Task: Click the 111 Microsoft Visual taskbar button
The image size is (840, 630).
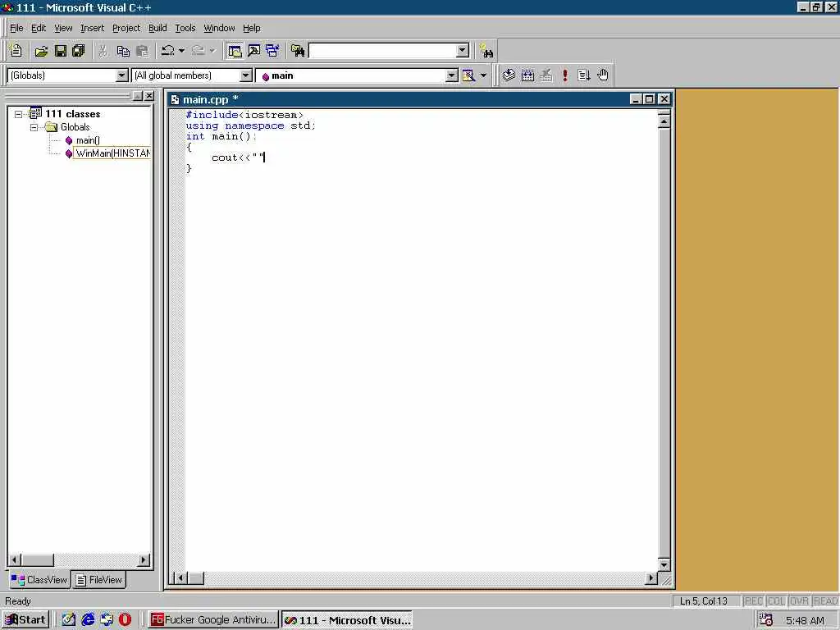Action: point(348,620)
